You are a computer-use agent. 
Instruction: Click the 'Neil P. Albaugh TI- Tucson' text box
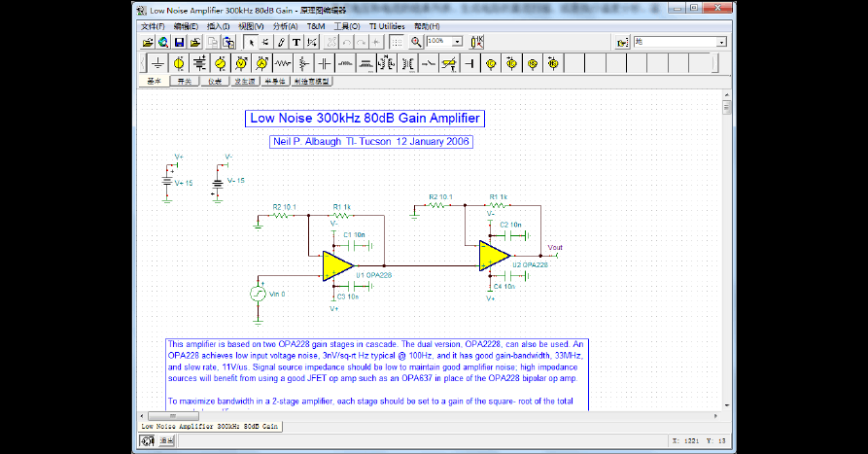371,142
